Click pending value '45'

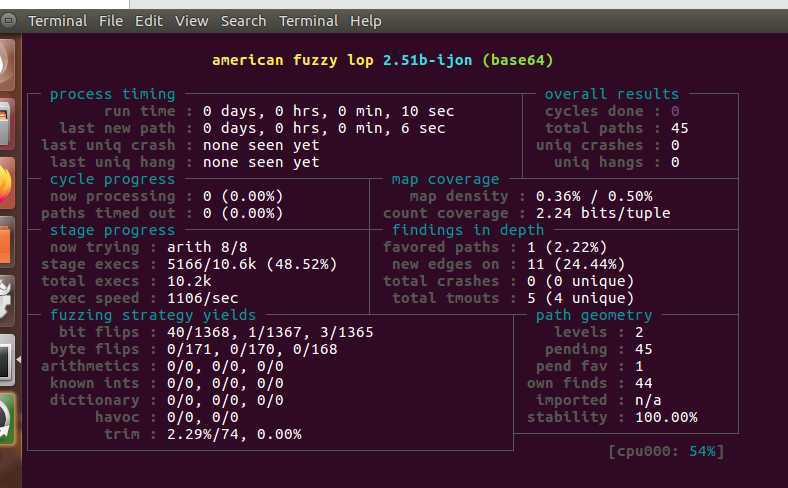(x=644, y=349)
